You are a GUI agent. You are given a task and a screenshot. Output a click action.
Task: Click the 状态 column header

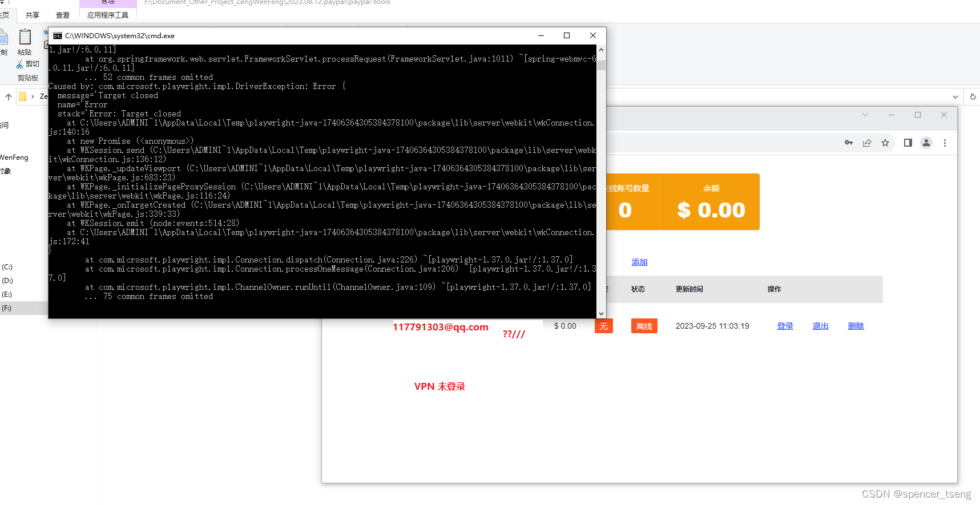pyautogui.click(x=638, y=289)
